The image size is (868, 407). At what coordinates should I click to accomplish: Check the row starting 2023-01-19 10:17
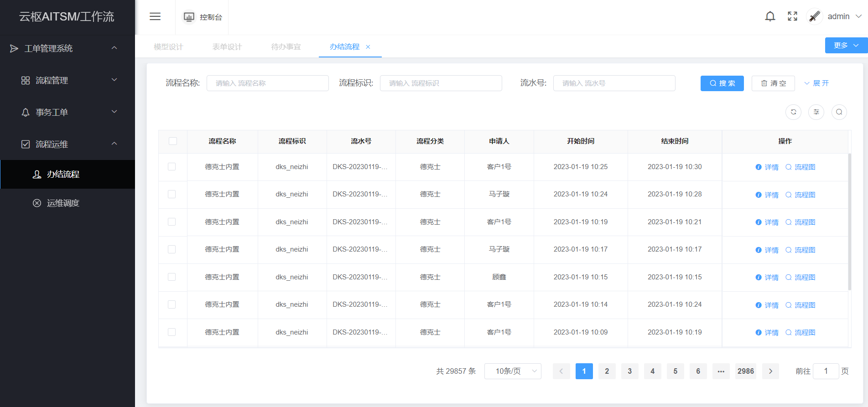[172, 249]
